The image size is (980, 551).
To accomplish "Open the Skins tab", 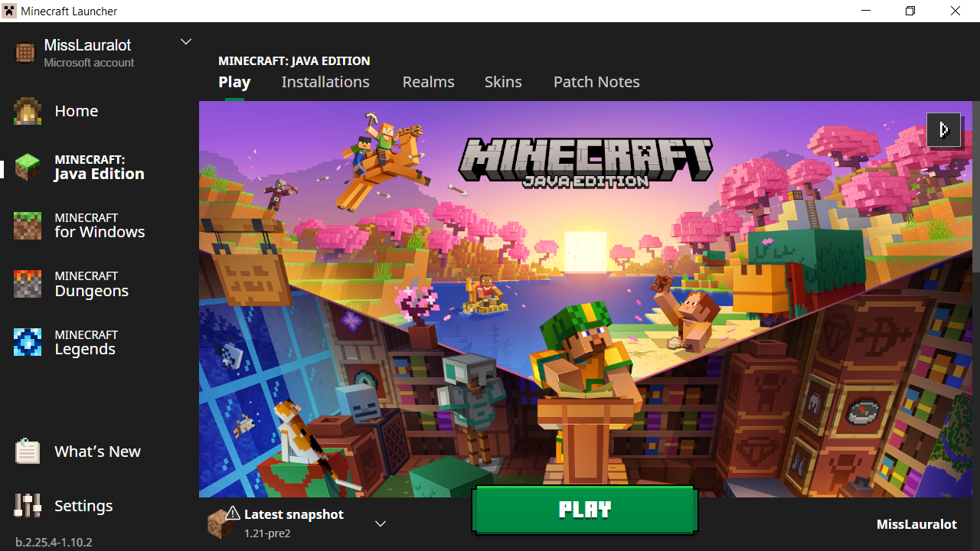I will click(503, 82).
